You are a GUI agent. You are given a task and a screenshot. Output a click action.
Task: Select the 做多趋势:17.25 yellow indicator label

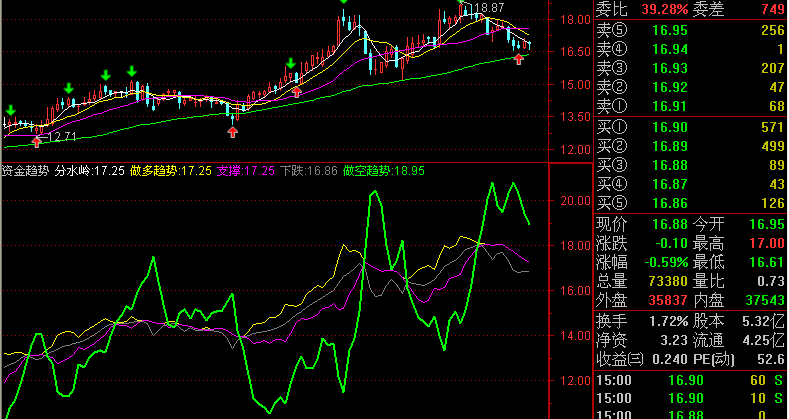click(x=171, y=171)
